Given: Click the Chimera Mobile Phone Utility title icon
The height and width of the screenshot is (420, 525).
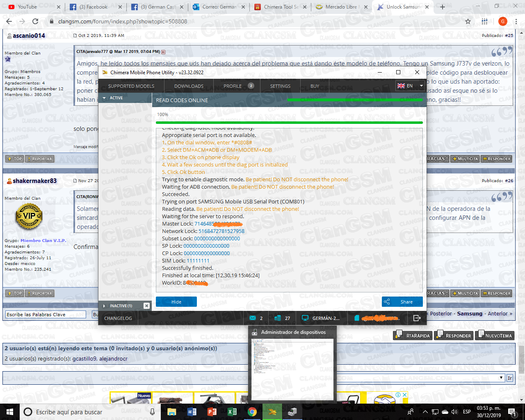Looking at the screenshot, I should pos(105,72).
